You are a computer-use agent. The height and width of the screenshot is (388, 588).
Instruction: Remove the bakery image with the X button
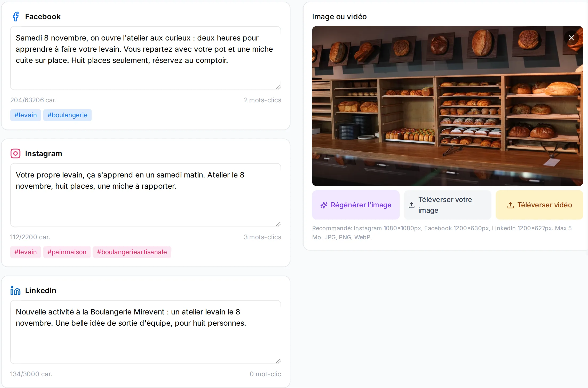[571, 38]
